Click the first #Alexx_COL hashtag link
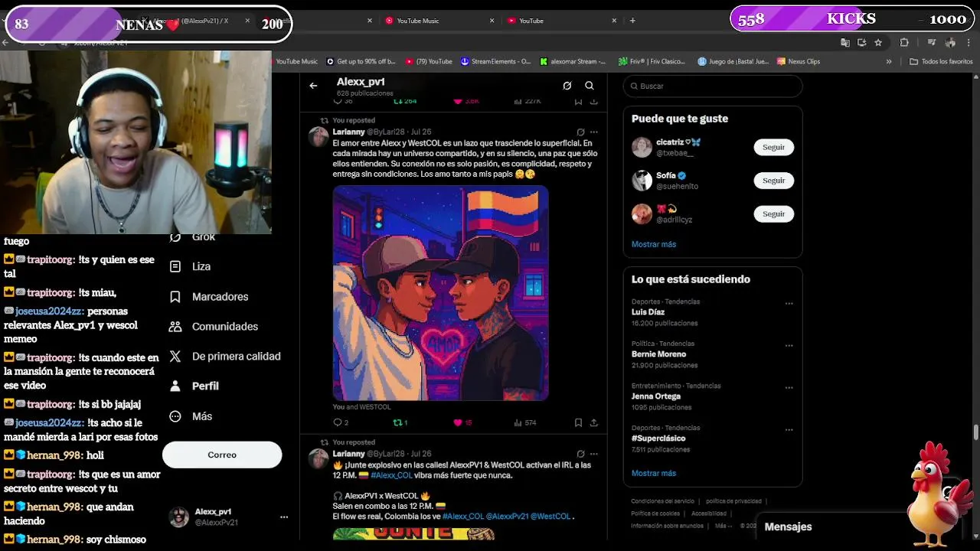The image size is (980, 551). pos(391,475)
